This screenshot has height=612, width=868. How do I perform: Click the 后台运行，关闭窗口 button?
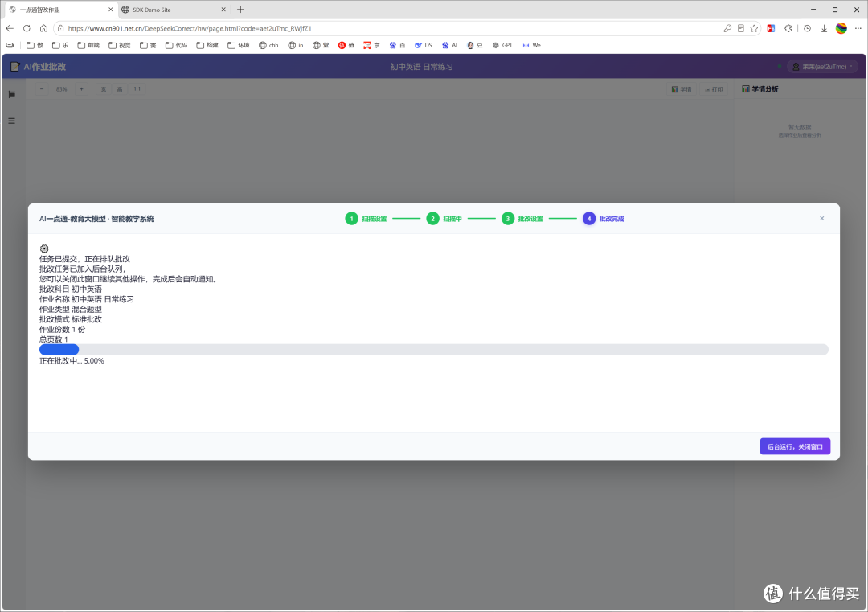(x=795, y=446)
